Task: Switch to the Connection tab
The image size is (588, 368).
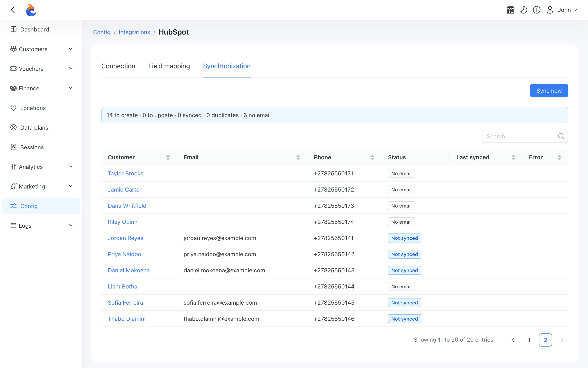Action: point(118,66)
